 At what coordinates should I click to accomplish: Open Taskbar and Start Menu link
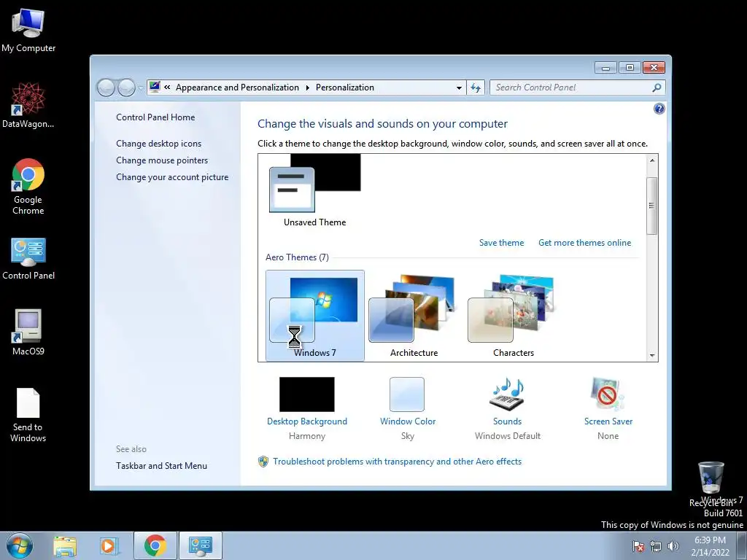point(161,466)
